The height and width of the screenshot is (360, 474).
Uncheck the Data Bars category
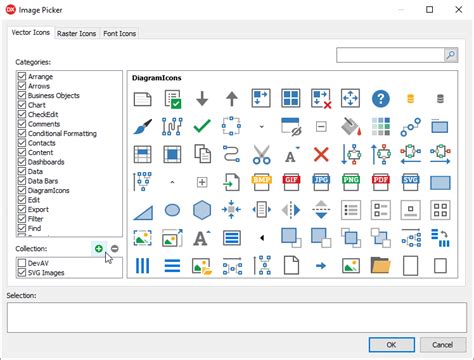coord(22,181)
